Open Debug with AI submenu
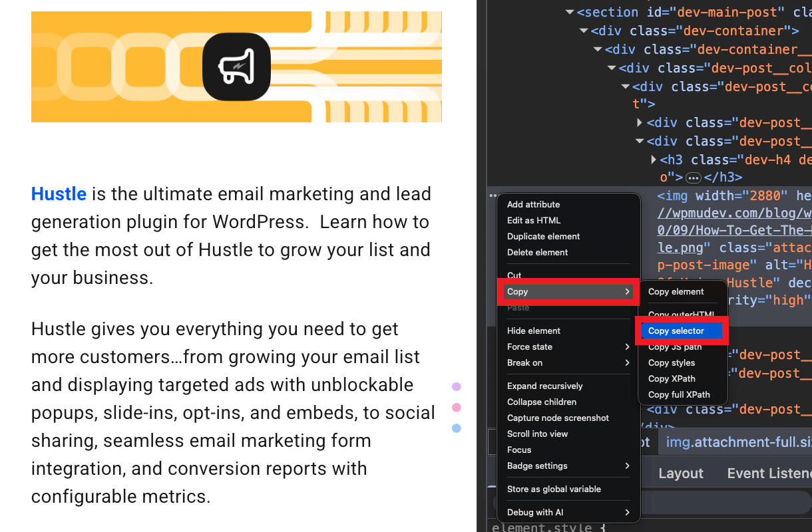The height and width of the screenshot is (532, 812). click(568, 512)
